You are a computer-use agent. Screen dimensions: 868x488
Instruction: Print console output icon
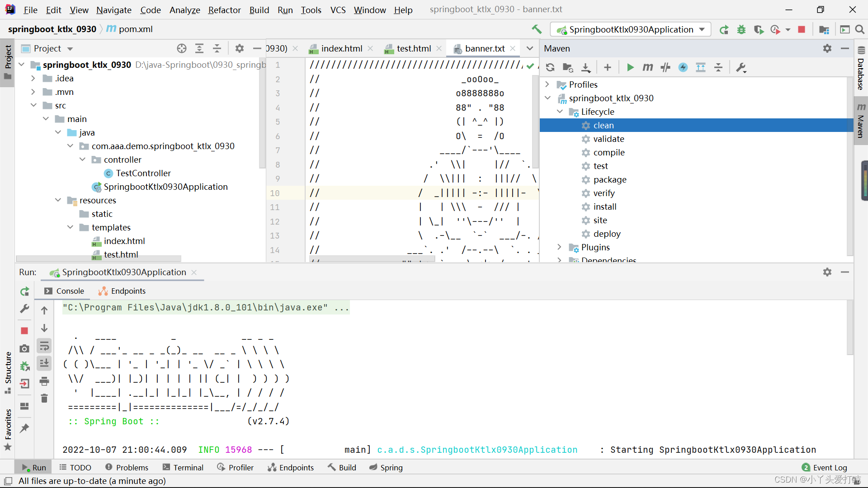(x=44, y=381)
